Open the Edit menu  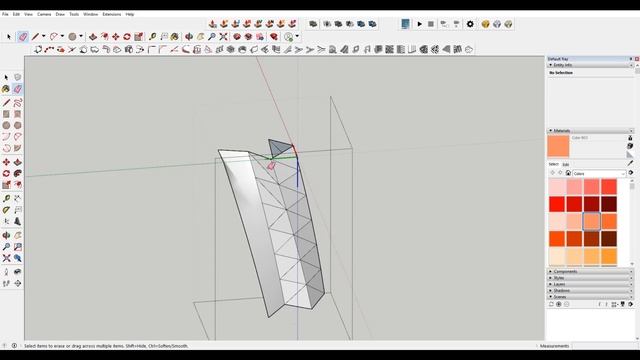pos(16,14)
